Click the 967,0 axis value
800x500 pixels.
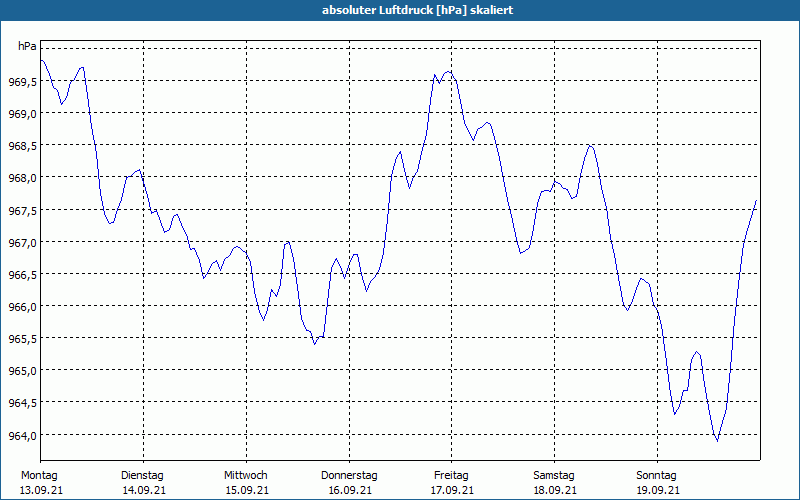click(x=23, y=242)
